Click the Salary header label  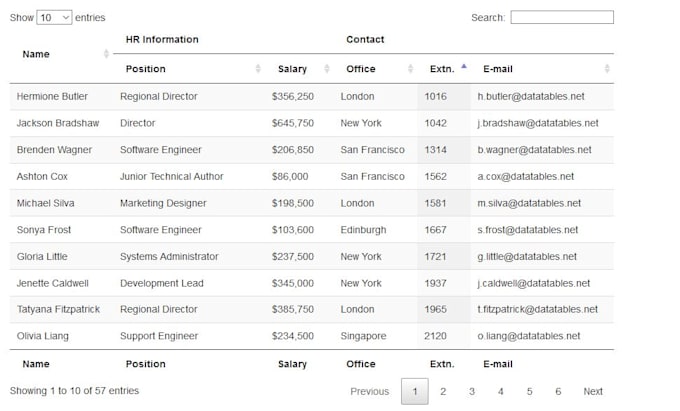(x=292, y=69)
